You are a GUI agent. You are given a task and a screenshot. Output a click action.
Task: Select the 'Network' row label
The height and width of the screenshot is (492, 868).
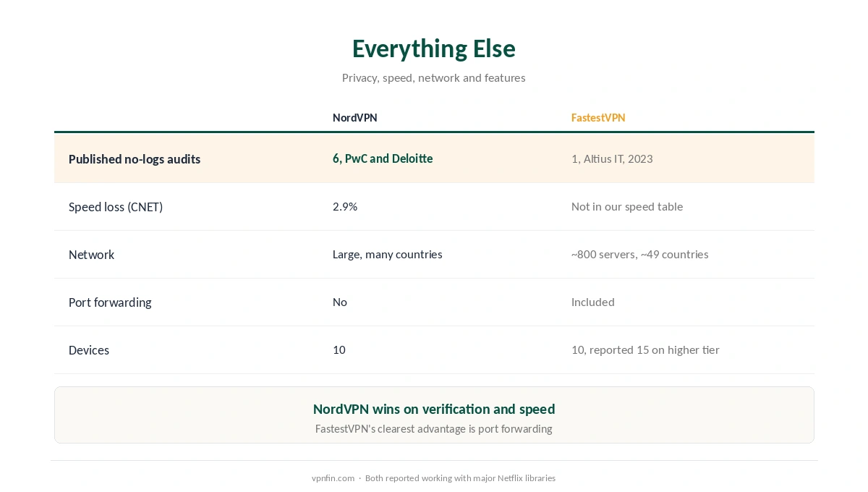(x=92, y=255)
